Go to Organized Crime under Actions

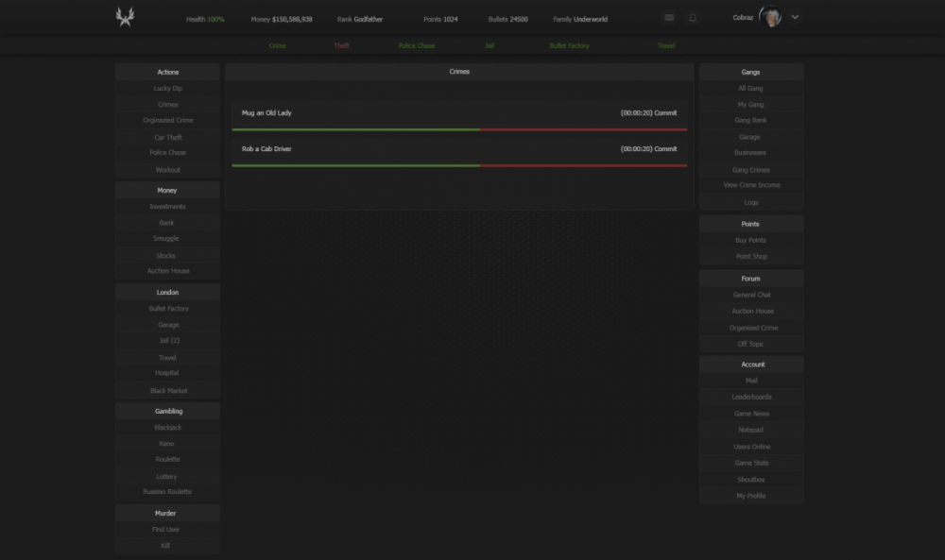point(168,121)
